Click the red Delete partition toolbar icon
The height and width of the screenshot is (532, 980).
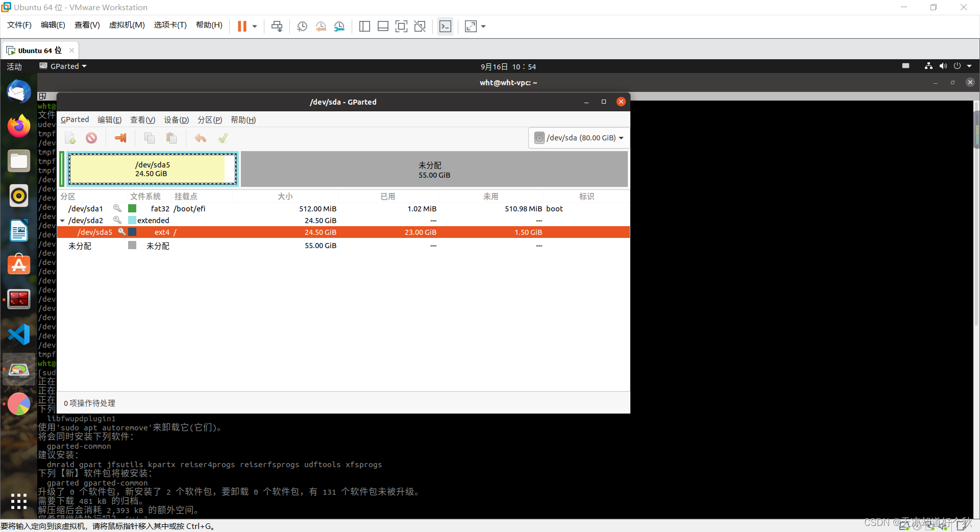(91, 138)
